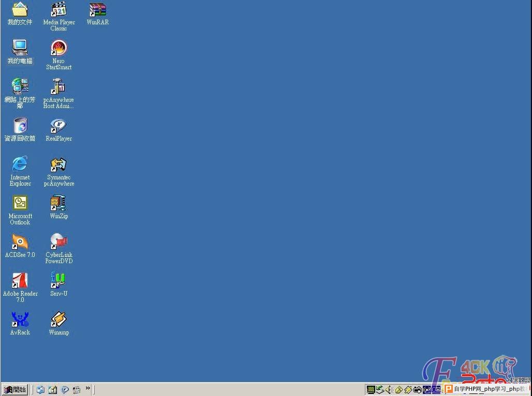This screenshot has width=532, height=396.
Task: Click the notepad-with-pencil quick launch icon
Action: click(x=53, y=390)
